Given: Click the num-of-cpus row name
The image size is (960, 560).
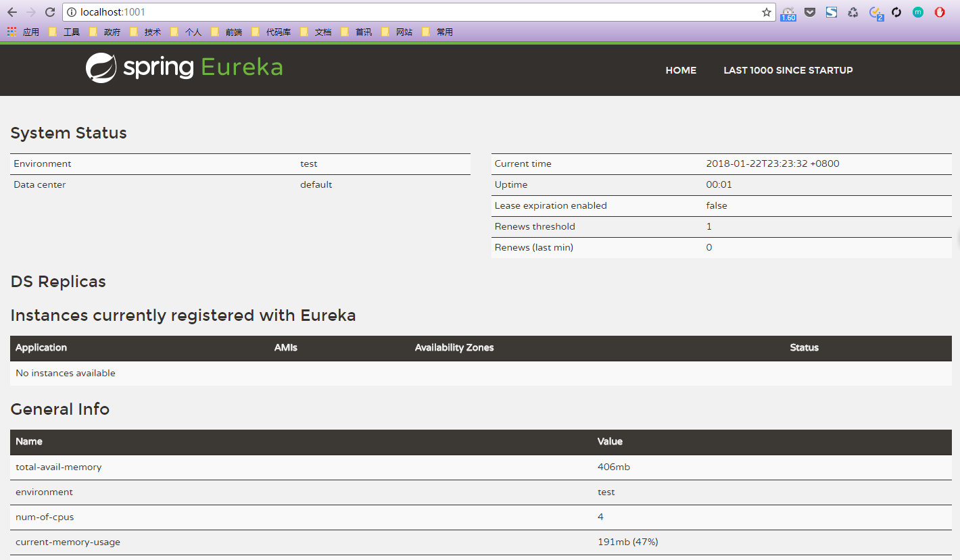Looking at the screenshot, I should click(45, 517).
